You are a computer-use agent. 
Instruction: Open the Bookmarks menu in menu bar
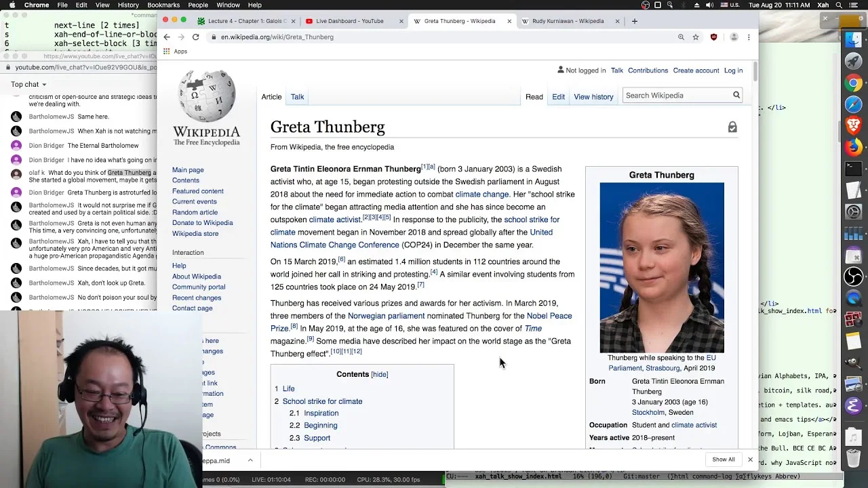pos(163,5)
